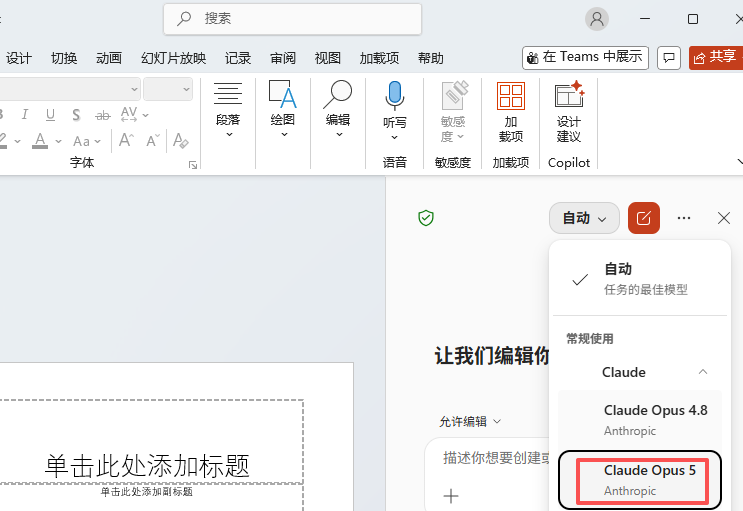Open the 段落 paragraph menu

pyautogui.click(x=228, y=110)
